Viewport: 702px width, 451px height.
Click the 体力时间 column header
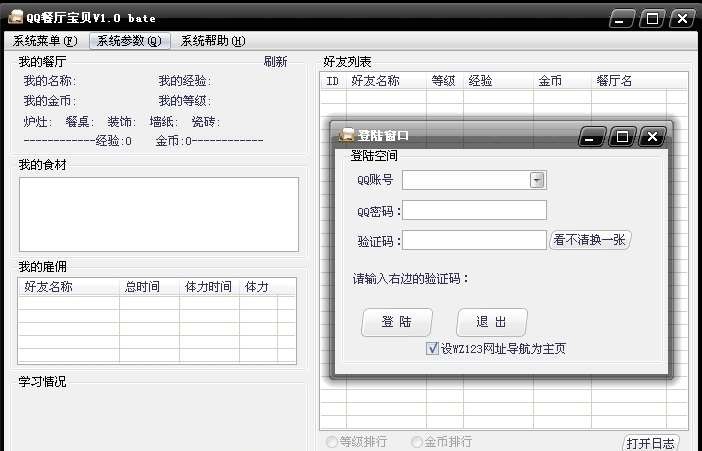pos(209,287)
